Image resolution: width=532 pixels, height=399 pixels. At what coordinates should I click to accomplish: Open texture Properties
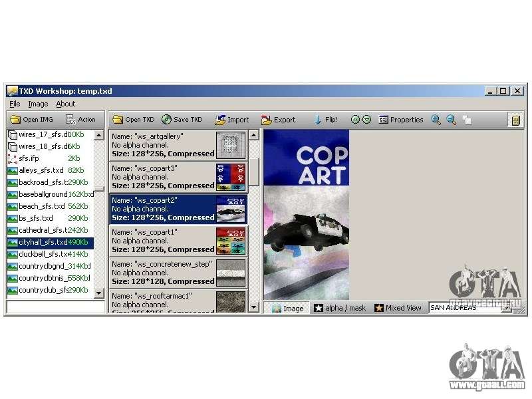(x=401, y=120)
